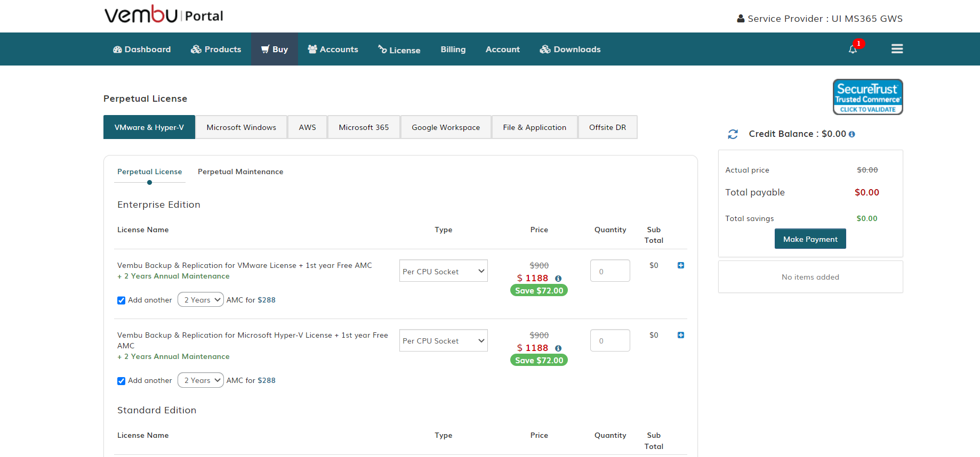Click the Enterprise Edition heading
The height and width of the screenshot is (457, 980).
point(159,205)
